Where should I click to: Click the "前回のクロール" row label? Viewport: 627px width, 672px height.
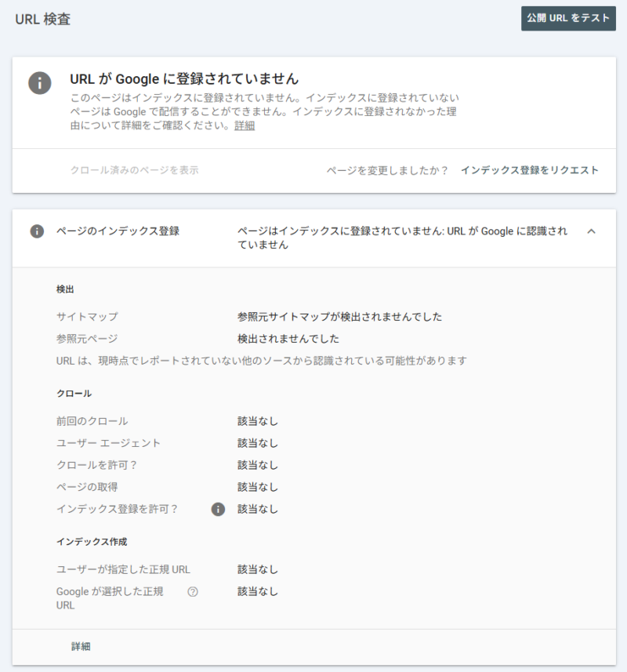coord(92,421)
